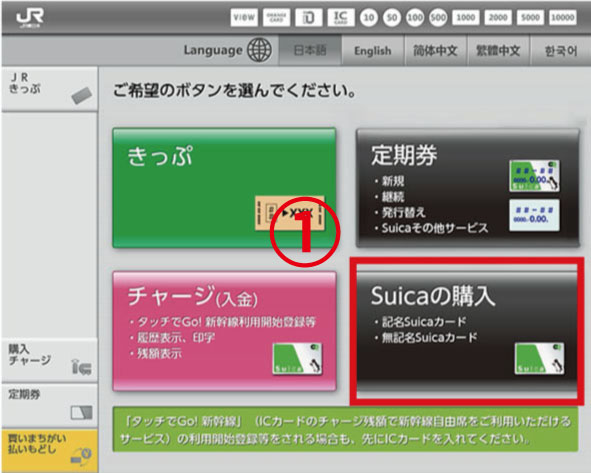Click the 500 yen coin indicator
Viewport: 591px width, 473px height.
(x=438, y=17)
